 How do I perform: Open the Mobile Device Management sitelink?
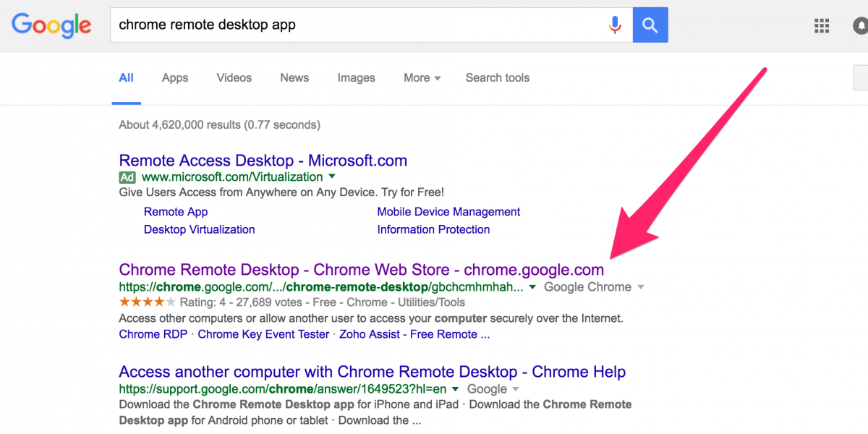448,212
